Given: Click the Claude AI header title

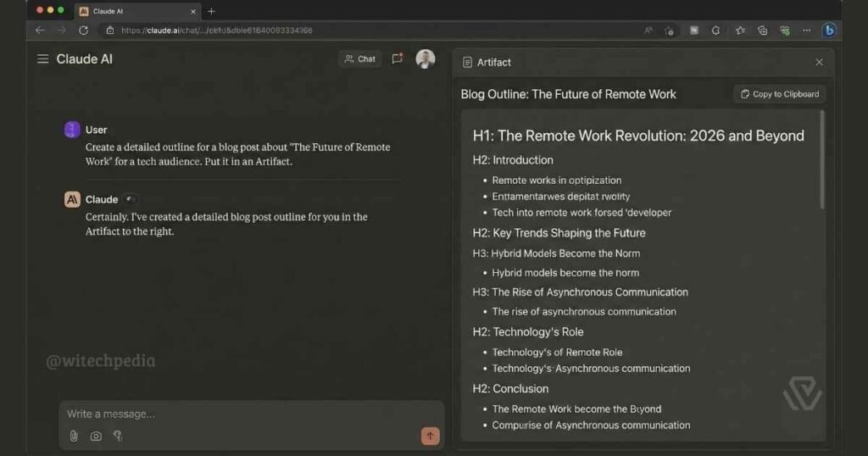Looking at the screenshot, I should coord(84,59).
